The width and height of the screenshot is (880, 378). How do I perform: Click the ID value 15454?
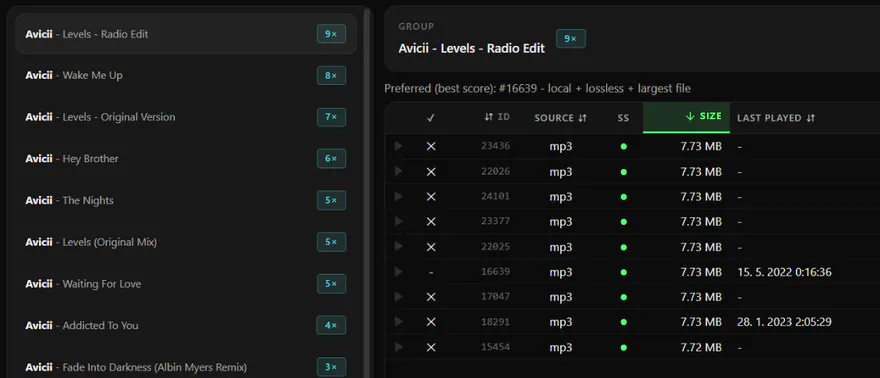point(496,347)
